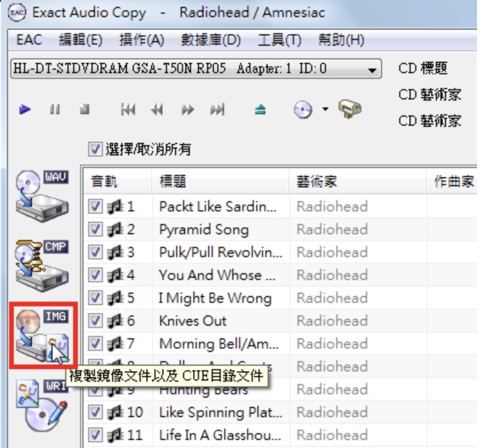Select the 'Pyramid Song' title
This screenshot has width=485, height=448.
pos(204,230)
